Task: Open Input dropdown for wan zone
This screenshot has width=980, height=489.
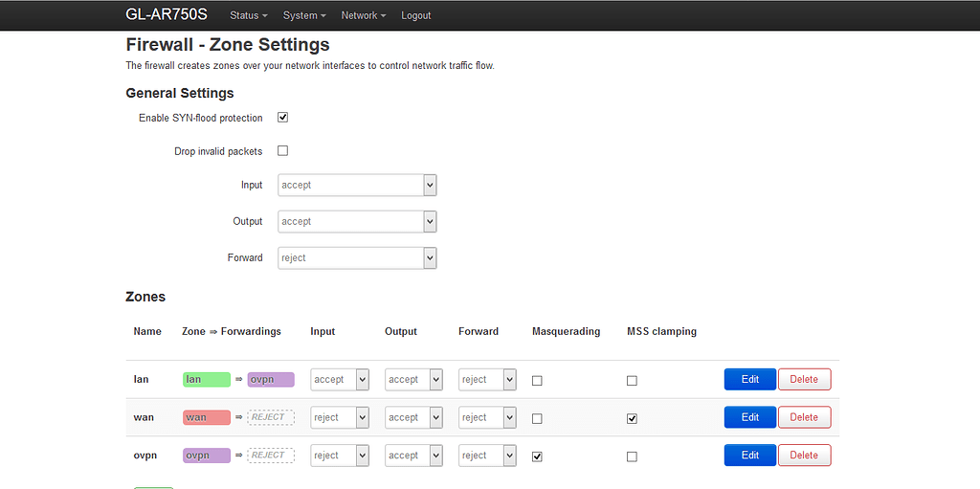Action: pos(340,417)
